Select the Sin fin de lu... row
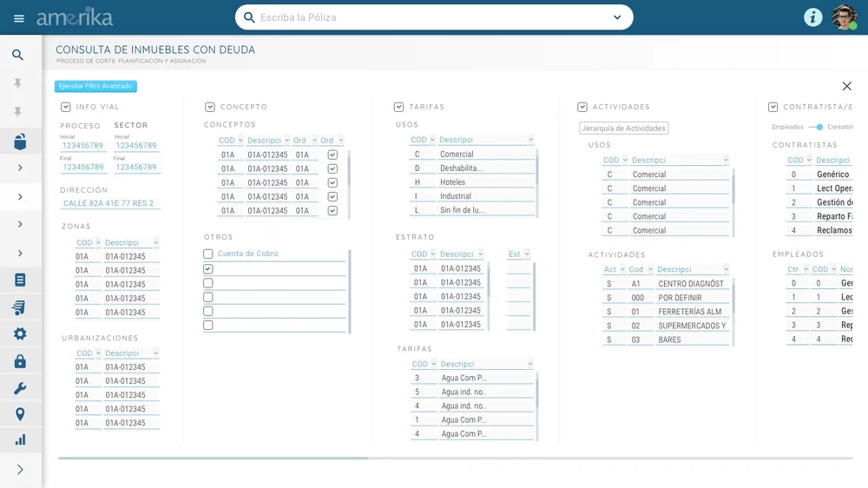 pyautogui.click(x=472, y=210)
